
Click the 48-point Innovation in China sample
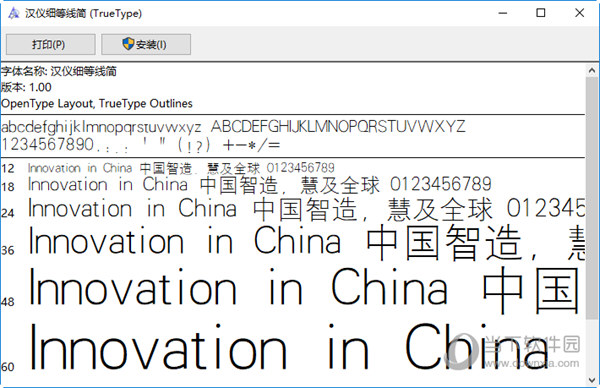click(x=304, y=290)
